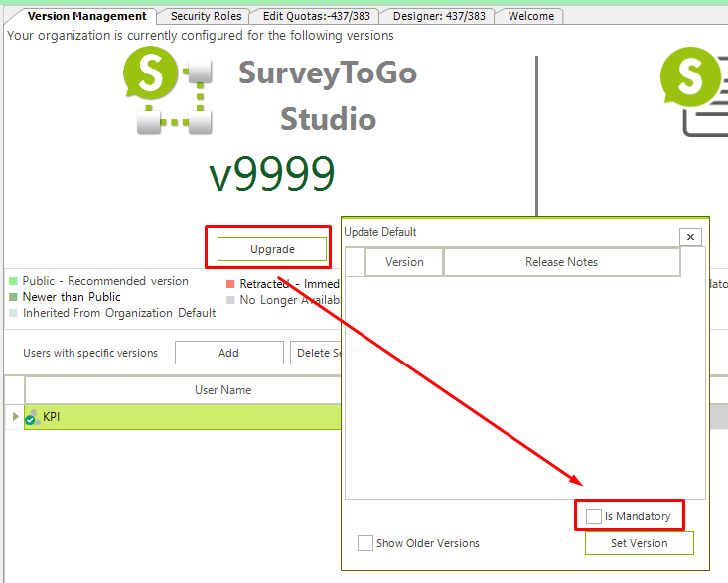The image size is (728, 583).
Task: Click the red Retracted legend swatch
Action: (230, 284)
